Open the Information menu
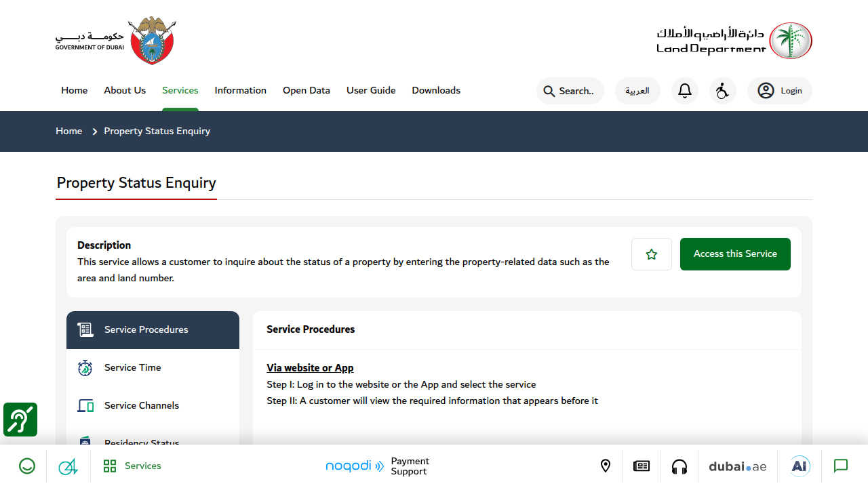Image resolution: width=868 pixels, height=488 pixels. pos(241,90)
